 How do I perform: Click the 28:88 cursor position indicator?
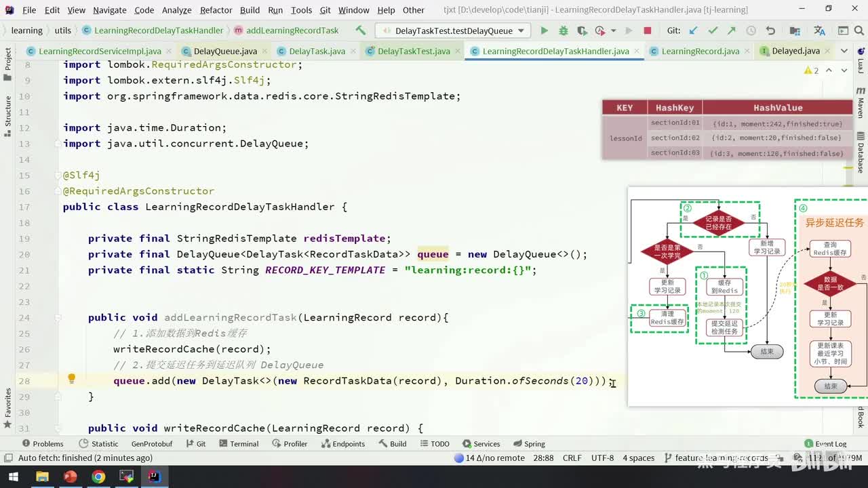(x=543, y=458)
